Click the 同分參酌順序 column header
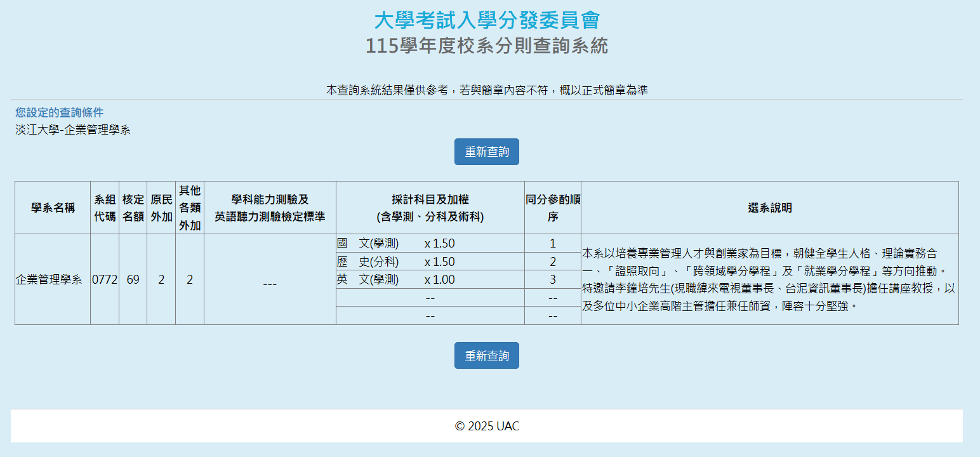This screenshot has width=980, height=457. pos(552,208)
